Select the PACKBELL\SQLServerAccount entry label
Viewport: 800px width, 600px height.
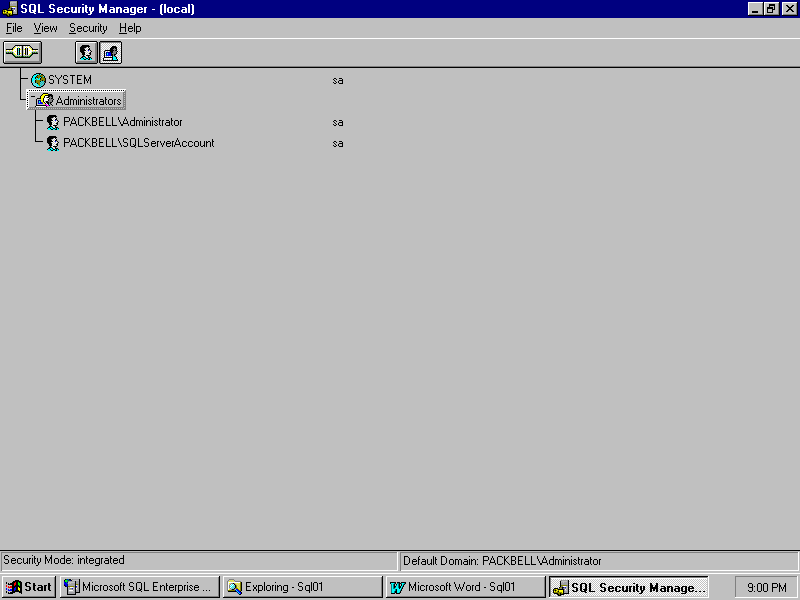click(138, 143)
